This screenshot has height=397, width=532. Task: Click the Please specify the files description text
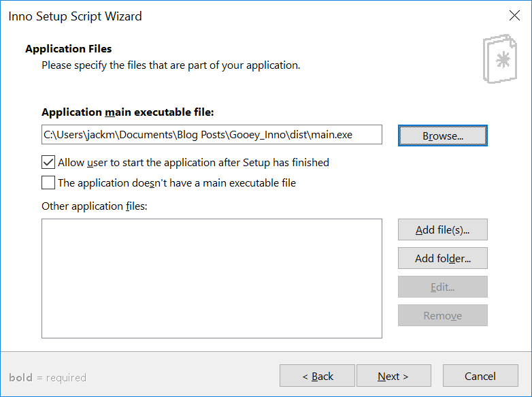pyautogui.click(x=171, y=65)
